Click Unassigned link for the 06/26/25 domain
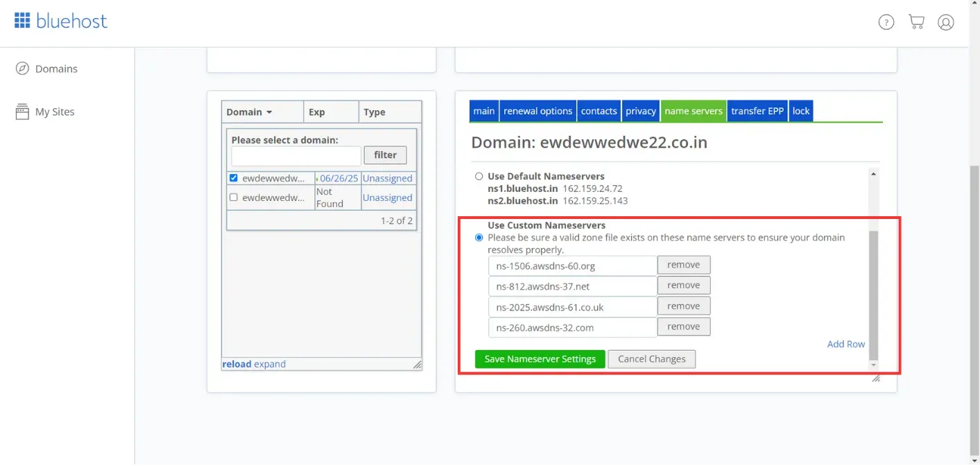The height and width of the screenshot is (465, 980). pyautogui.click(x=388, y=178)
